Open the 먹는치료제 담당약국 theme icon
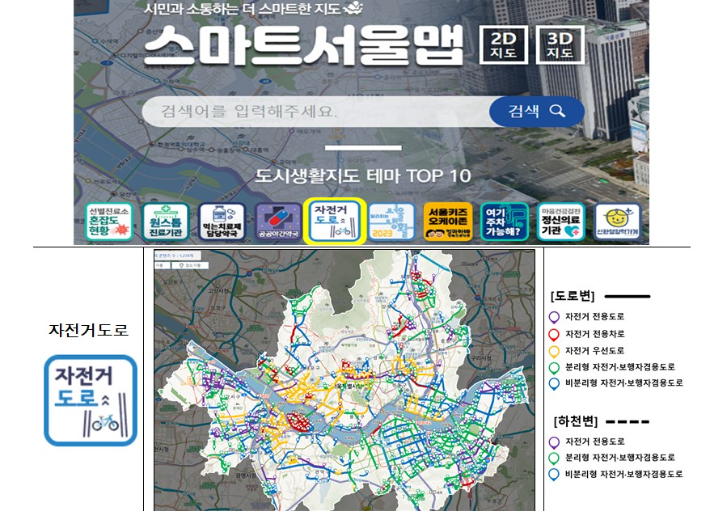Image resolution: width=710 pixels, height=511 pixels. coord(222,221)
